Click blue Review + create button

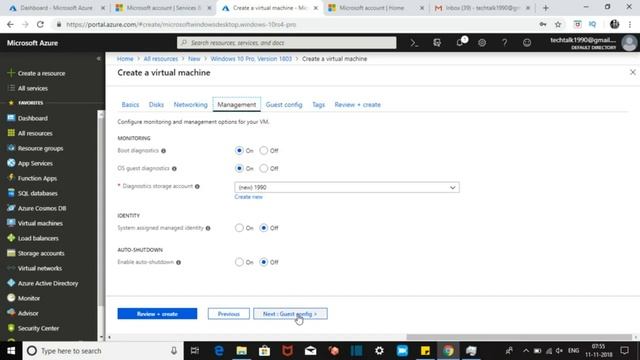(x=157, y=314)
